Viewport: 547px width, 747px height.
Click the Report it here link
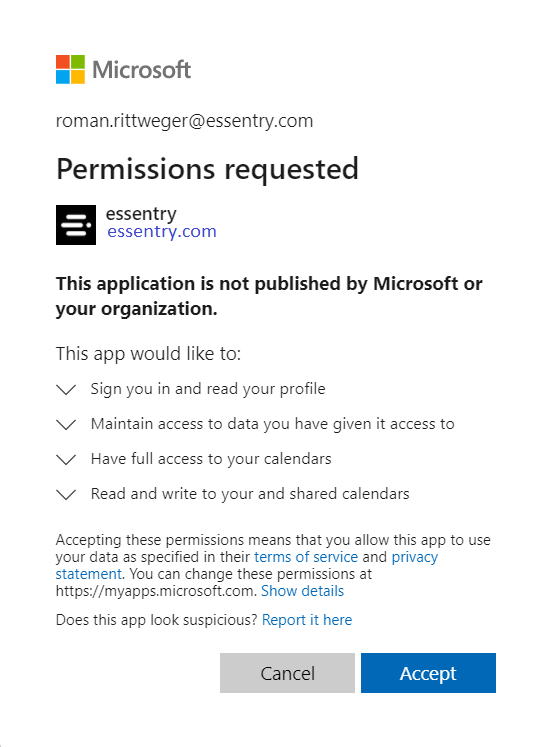[x=307, y=620]
